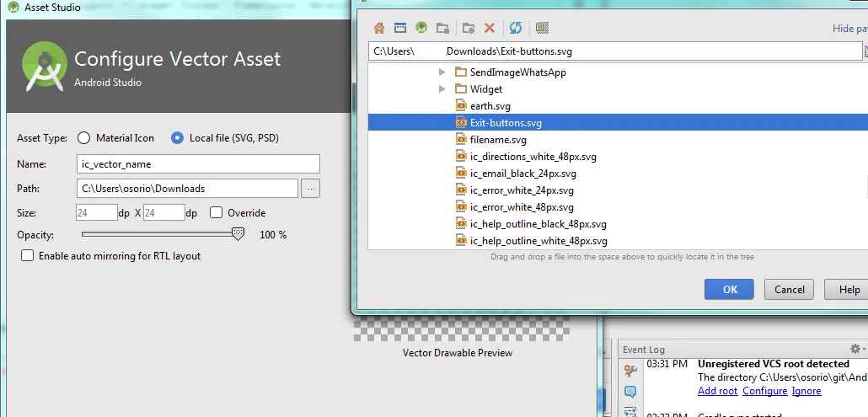Open browse button next to Path field
This screenshot has width=868, height=417.
coord(311,189)
